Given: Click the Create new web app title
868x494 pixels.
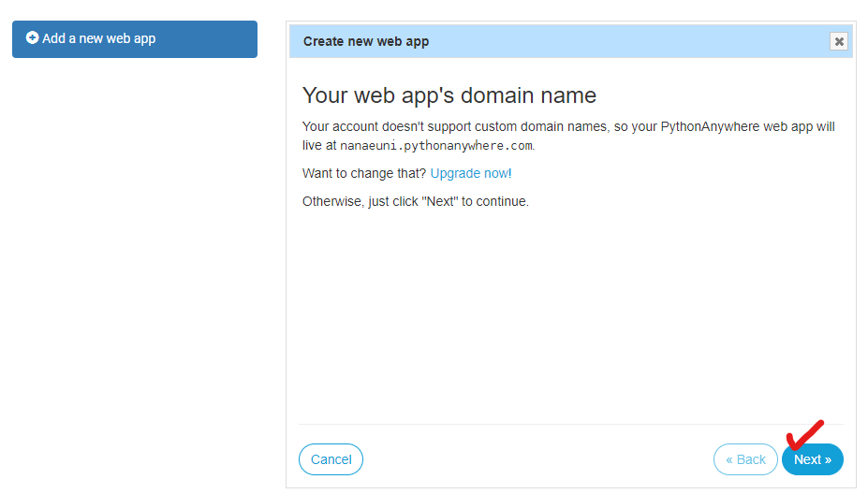Looking at the screenshot, I should (366, 41).
